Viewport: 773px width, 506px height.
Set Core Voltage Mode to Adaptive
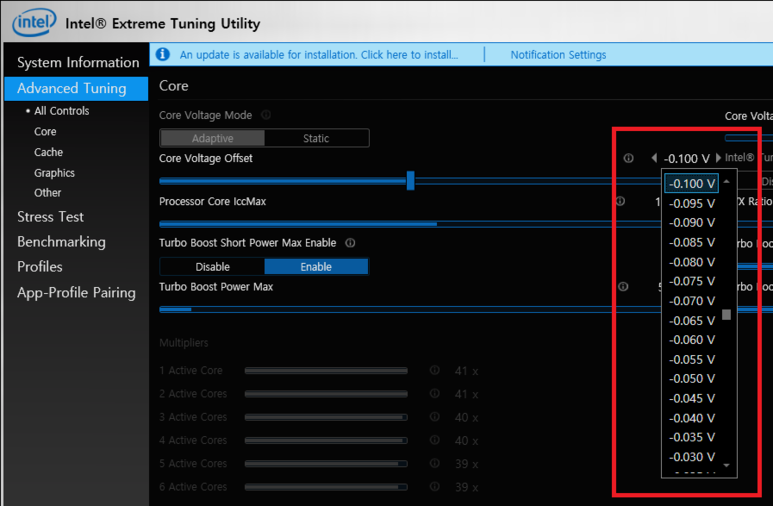click(212, 138)
